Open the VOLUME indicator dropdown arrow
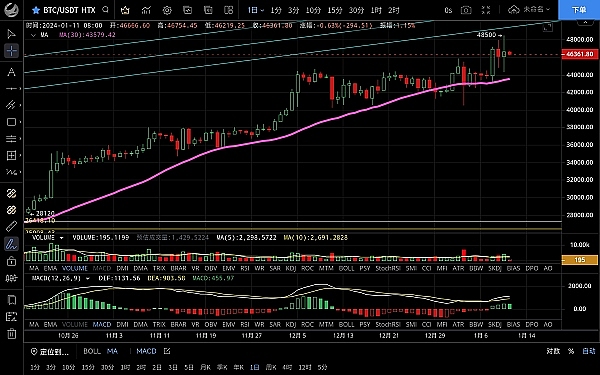 tap(61, 238)
